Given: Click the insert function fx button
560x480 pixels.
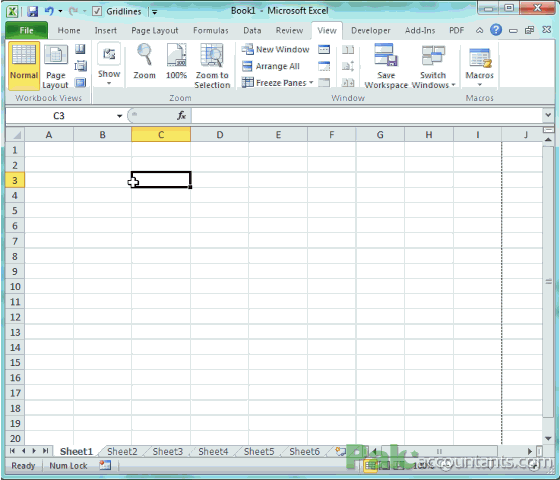Looking at the screenshot, I should [181, 115].
